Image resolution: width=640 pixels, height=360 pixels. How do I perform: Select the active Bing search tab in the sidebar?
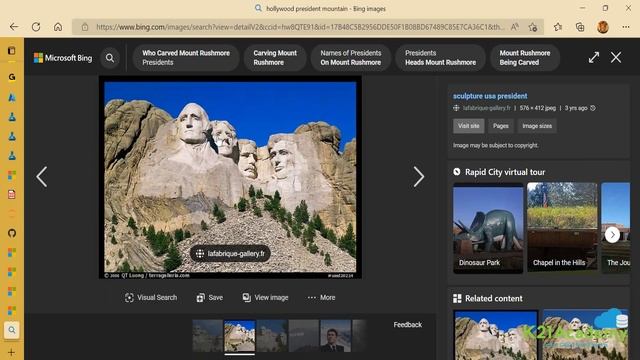click(12, 330)
